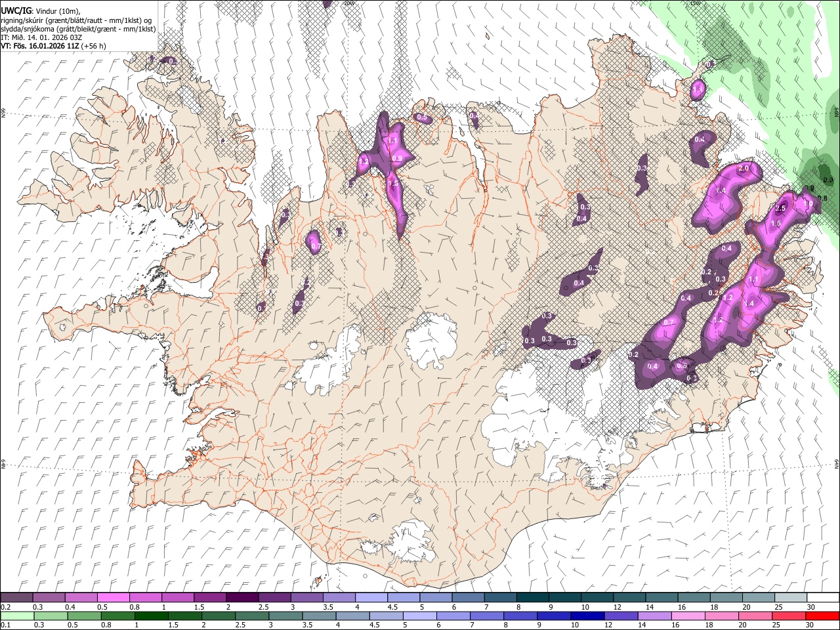Click the white 30 swatch ending upper legend row
This screenshot has width=840, height=630.
coord(822,597)
